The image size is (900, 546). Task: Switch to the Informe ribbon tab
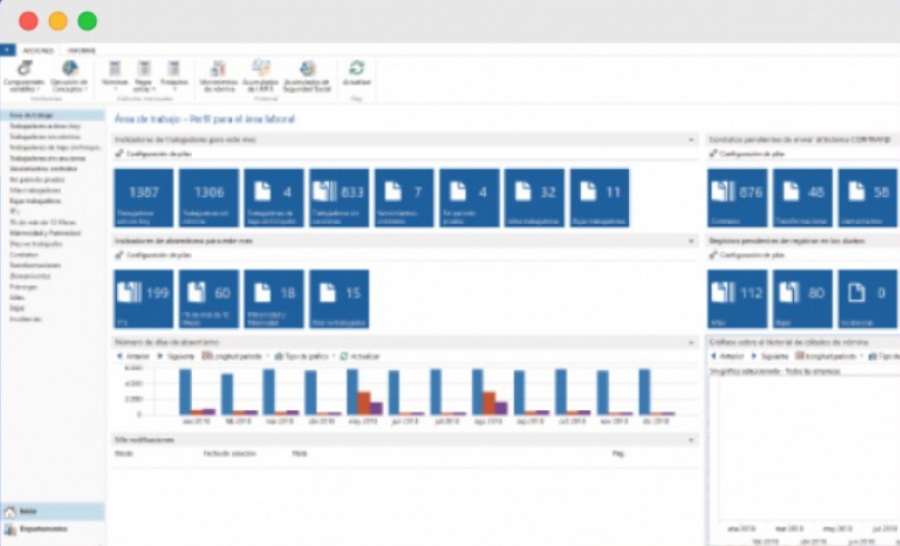(x=82, y=49)
